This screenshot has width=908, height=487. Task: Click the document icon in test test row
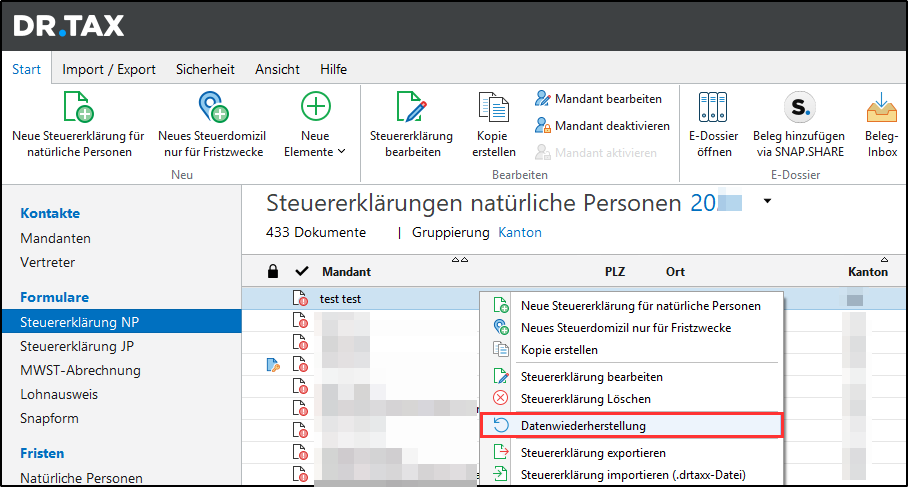coord(300,299)
